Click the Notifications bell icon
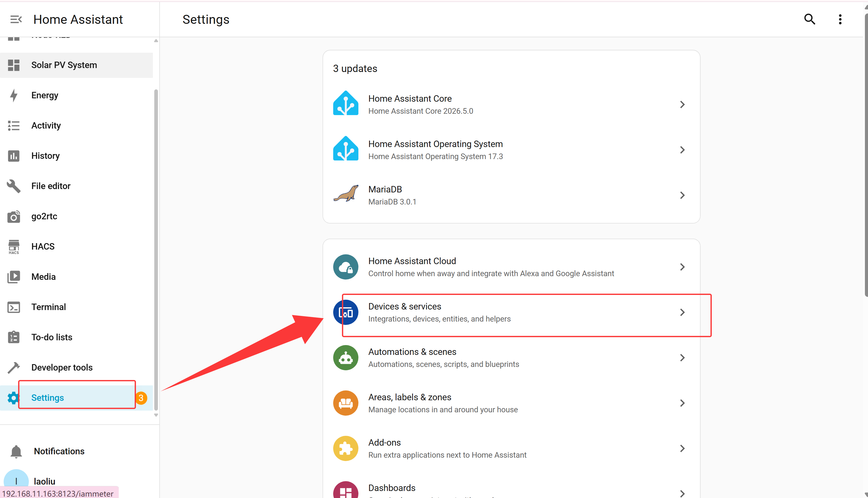The image size is (868, 498). pos(16,452)
